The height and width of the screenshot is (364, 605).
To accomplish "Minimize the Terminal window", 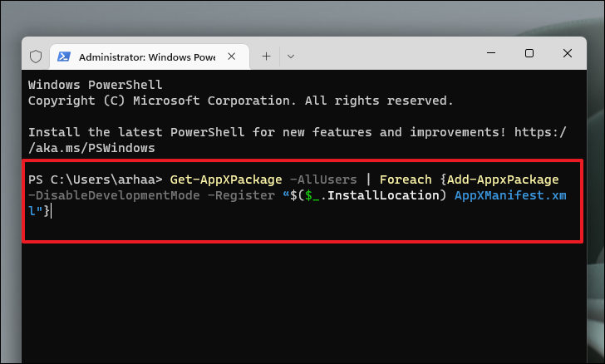I will click(x=491, y=53).
